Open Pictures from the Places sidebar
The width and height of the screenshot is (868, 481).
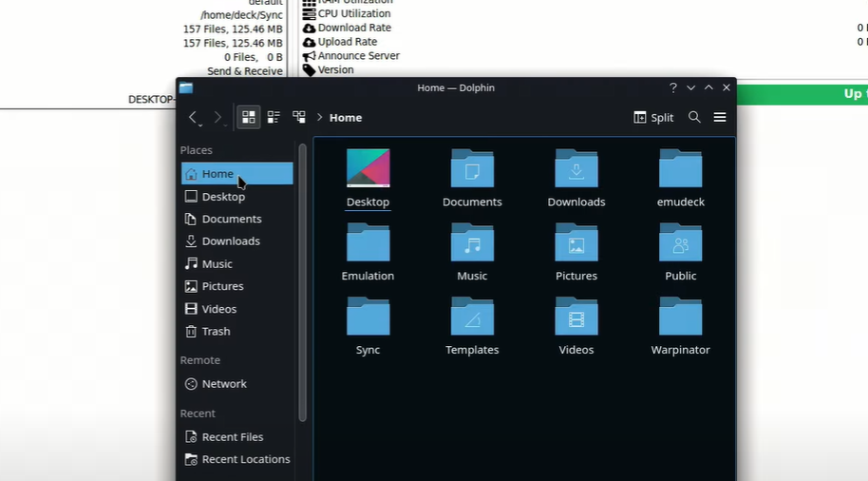click(236, 286)
